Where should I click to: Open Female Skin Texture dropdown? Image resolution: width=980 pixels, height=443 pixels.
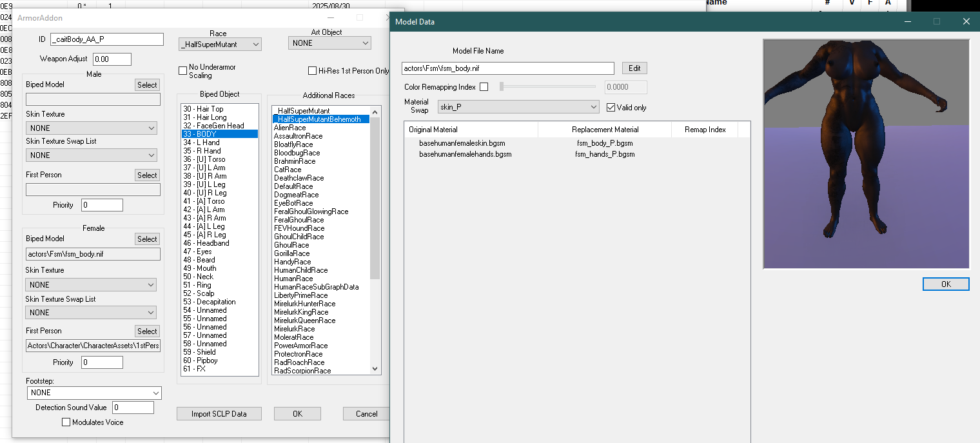click(x=91, y=284)
